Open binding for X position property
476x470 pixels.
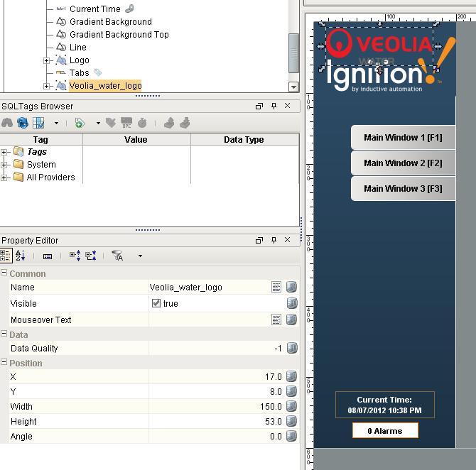[x=291, y=376]
